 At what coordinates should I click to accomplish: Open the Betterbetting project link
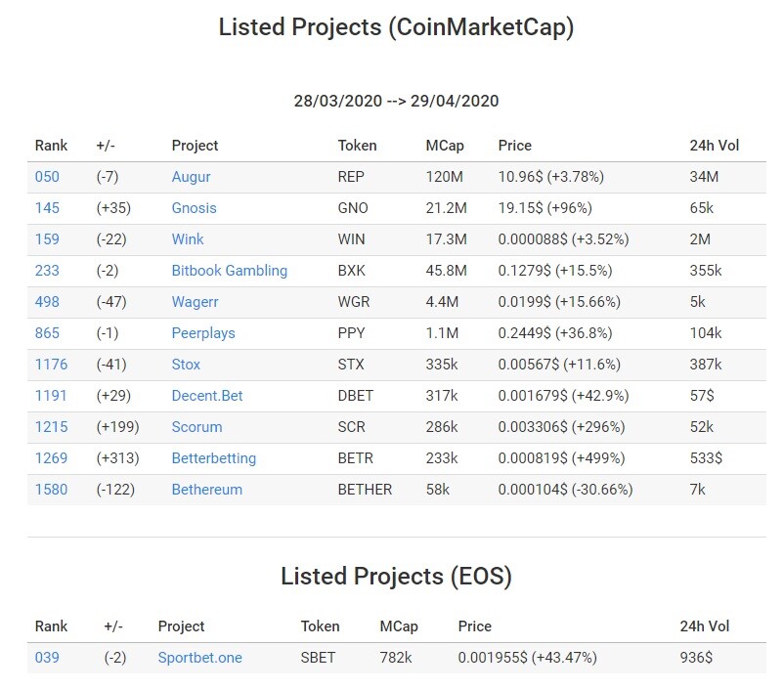[214, 458]
